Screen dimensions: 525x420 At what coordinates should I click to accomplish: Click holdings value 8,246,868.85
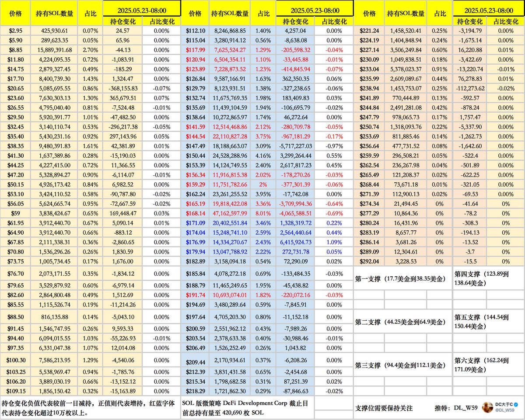pyautogui.click(x=231, y=31)
